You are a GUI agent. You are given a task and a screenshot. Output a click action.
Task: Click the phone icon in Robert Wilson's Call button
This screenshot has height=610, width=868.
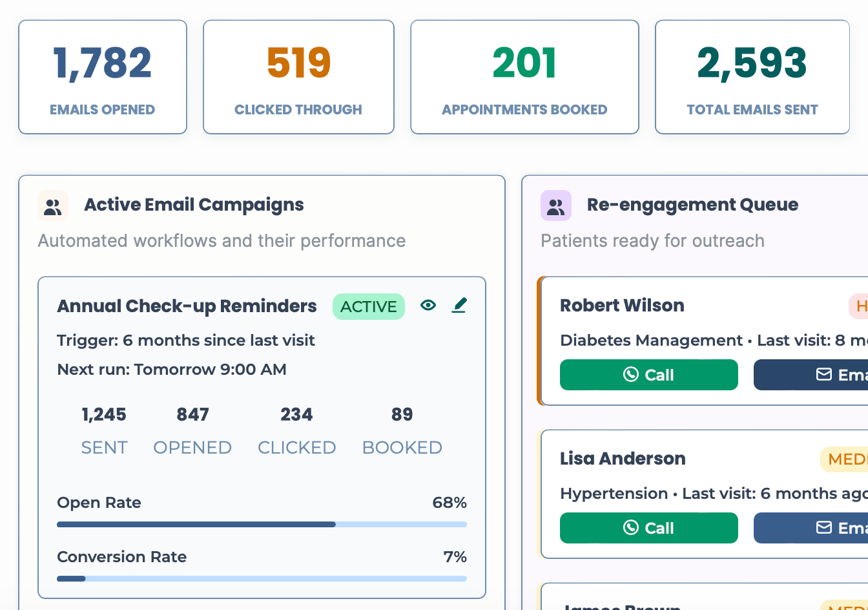coord(632,375)
